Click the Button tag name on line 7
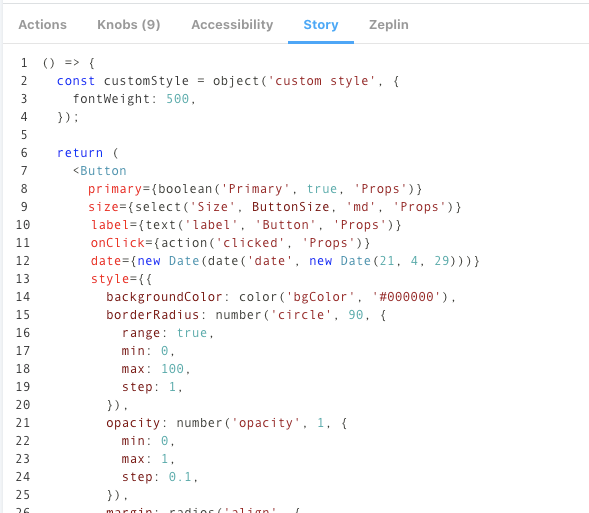589x513 pixels. 103,171
